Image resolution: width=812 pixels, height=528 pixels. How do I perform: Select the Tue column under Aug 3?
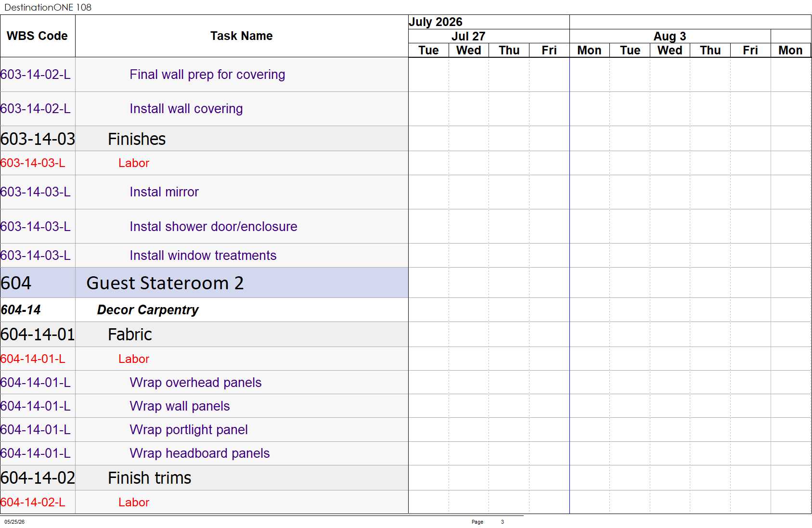pos(630,51)
